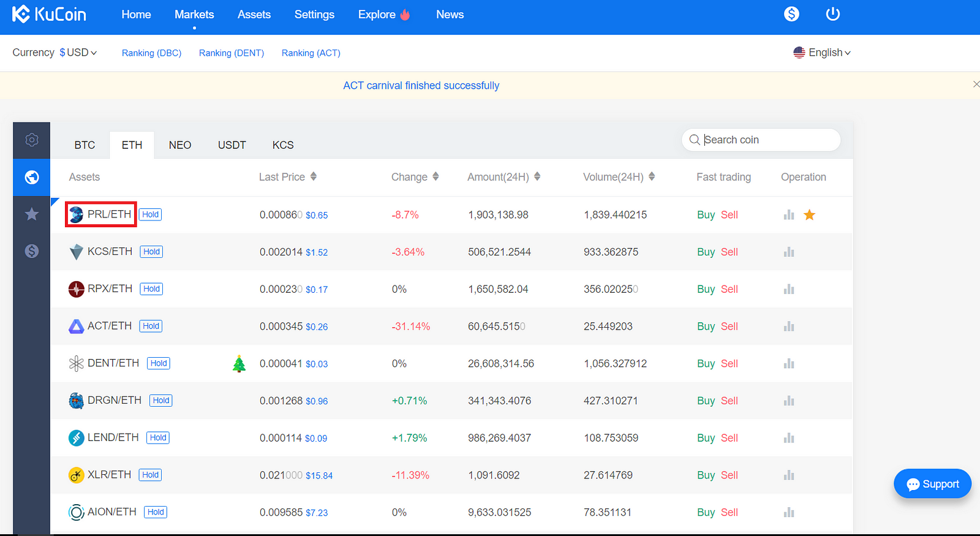The image size is (980, 536).
Task: Open the English language dropdown
Action: 822,53
